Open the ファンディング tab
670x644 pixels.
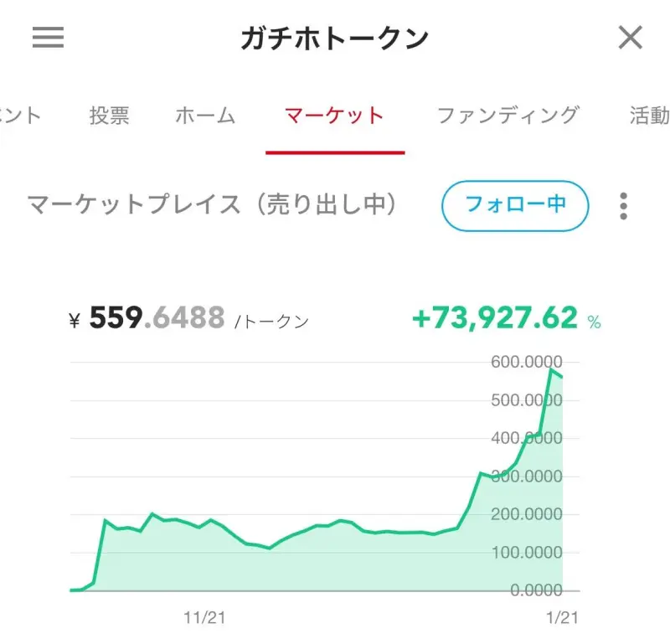(508, 116)
